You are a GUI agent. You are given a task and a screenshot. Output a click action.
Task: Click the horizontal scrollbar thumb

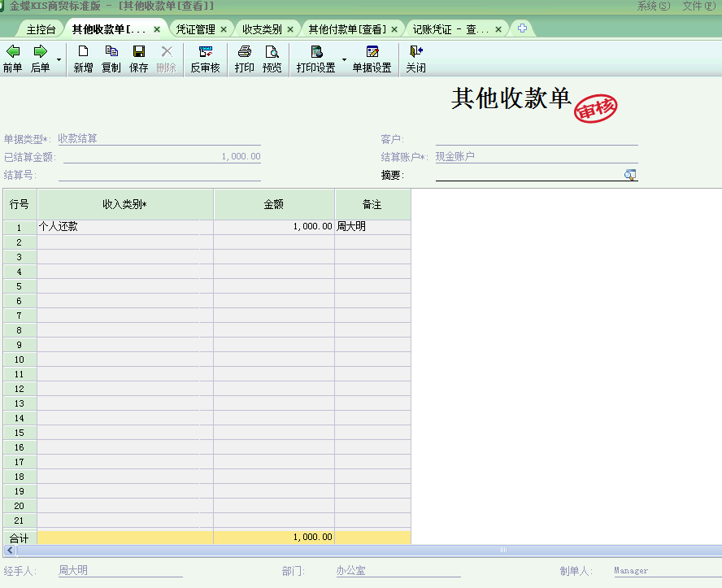369,550
